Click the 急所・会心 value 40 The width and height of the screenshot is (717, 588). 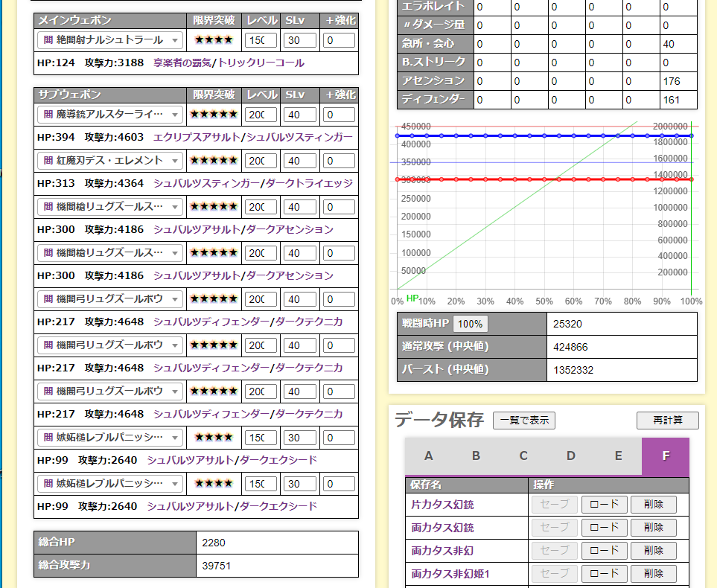tap(669, 45)
